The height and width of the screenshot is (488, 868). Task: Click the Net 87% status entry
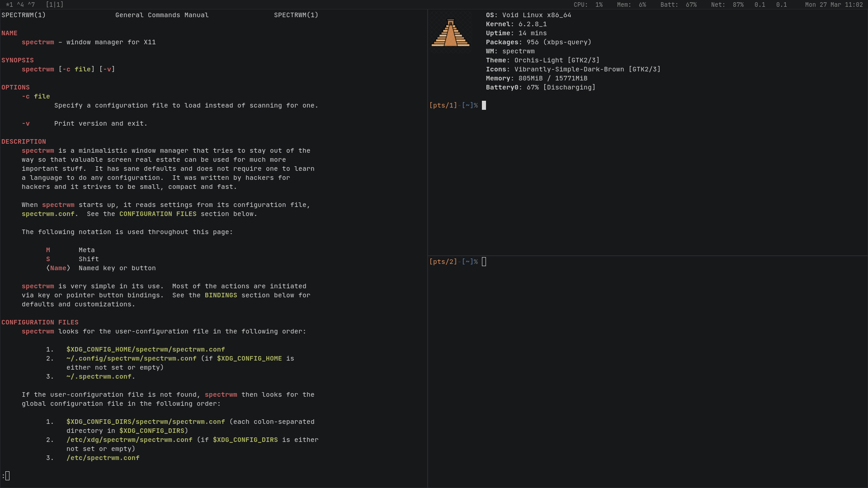pyautogui.click(x=727, y=5)
